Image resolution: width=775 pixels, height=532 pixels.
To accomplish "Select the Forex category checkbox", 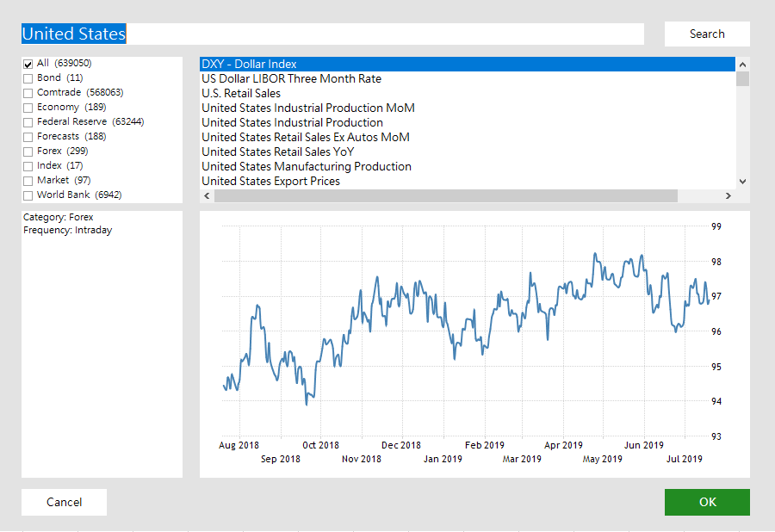I will point(28,152).
